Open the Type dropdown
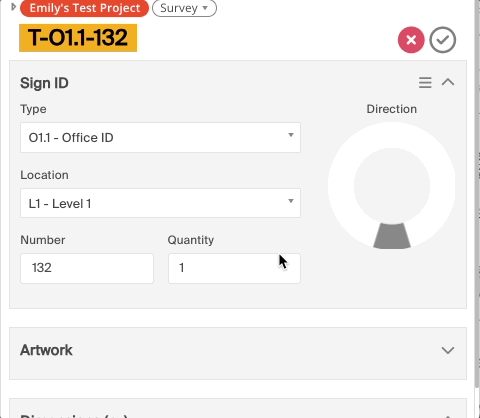 coord(160,138)
